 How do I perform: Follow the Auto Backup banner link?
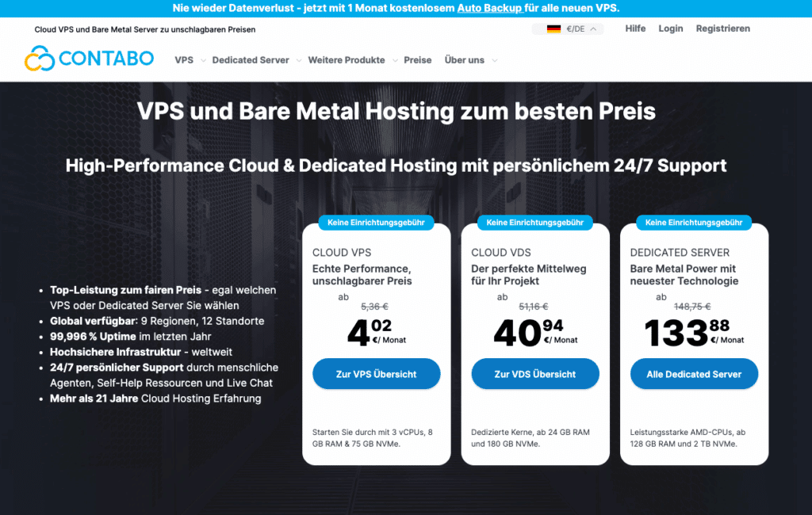489,8
